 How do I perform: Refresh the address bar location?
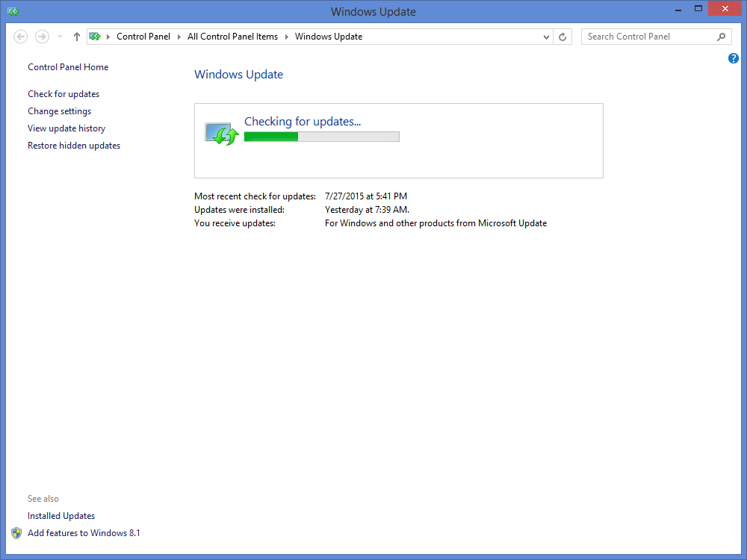563,37
